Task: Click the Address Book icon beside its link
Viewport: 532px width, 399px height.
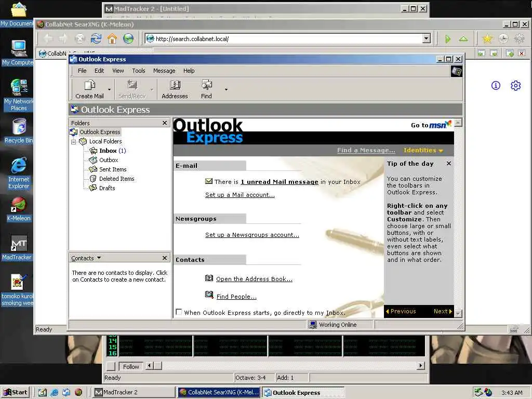Action: coord(209,278)
